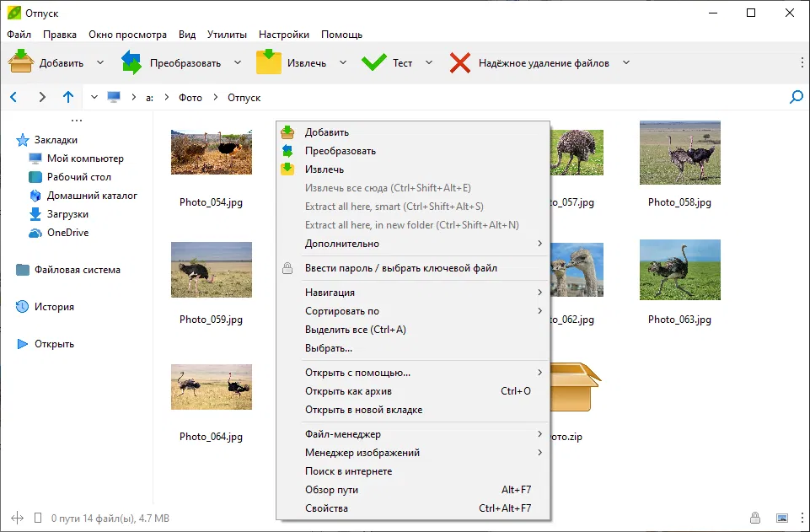Click the Загрузки download arrow icon

click(x=35, y=214)
